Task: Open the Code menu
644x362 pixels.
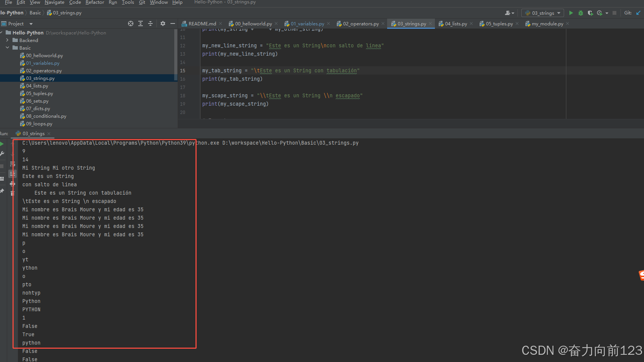Action: tap(75, 2)
